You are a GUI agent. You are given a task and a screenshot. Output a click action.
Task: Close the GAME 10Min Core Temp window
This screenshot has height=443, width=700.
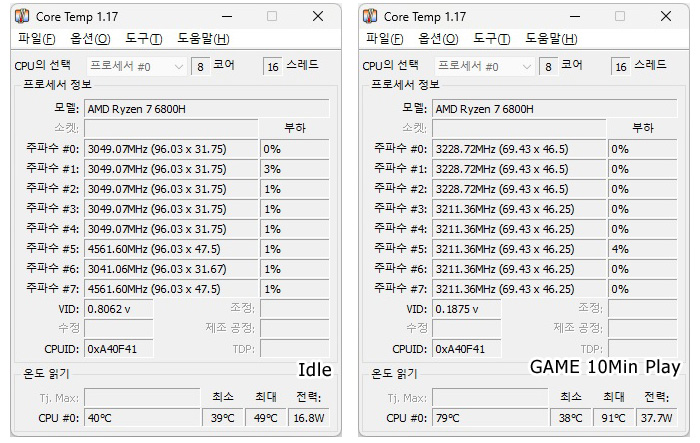click(666, 17)
